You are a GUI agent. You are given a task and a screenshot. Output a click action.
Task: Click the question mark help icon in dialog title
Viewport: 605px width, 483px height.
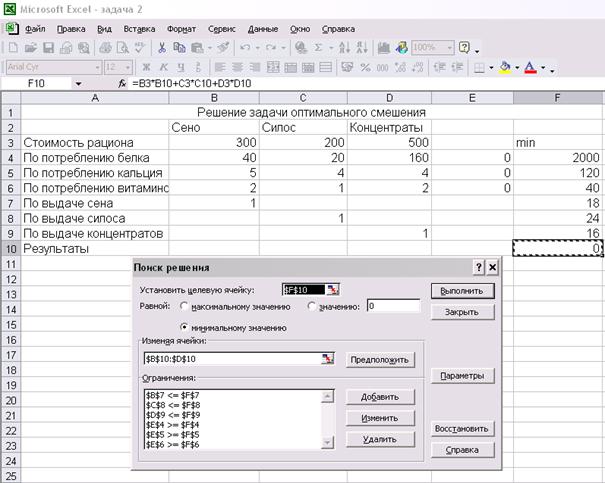(478, 269)
